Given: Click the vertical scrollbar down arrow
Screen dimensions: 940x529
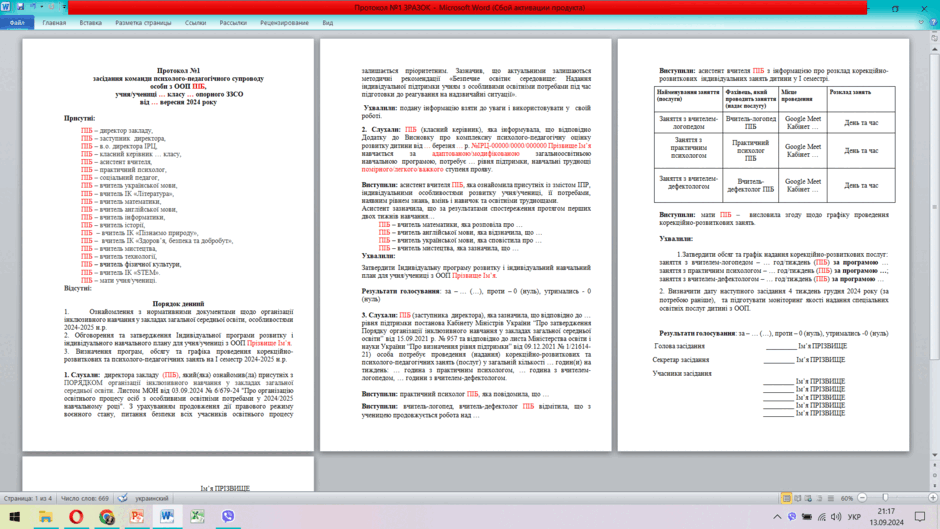Looking at the screenshot, I should tap(935, 455).
